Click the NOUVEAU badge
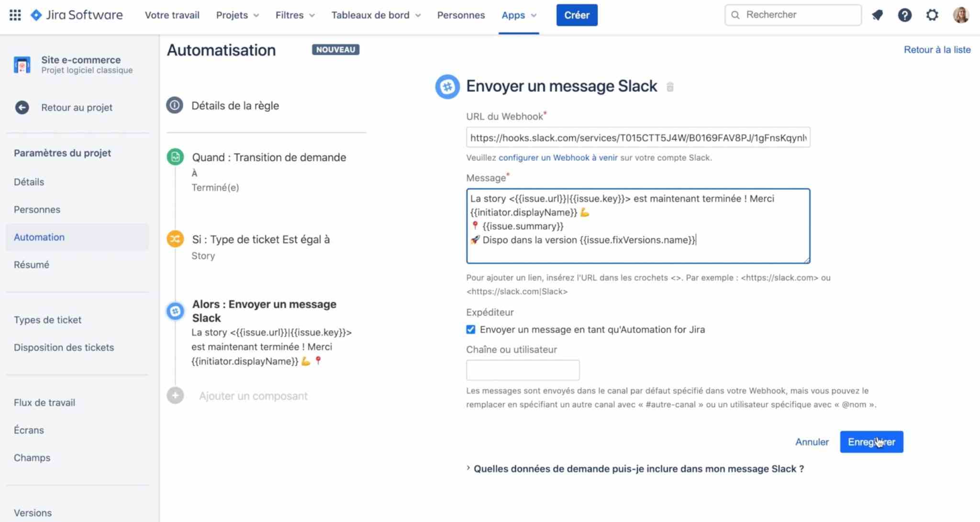 coord(335,50)
